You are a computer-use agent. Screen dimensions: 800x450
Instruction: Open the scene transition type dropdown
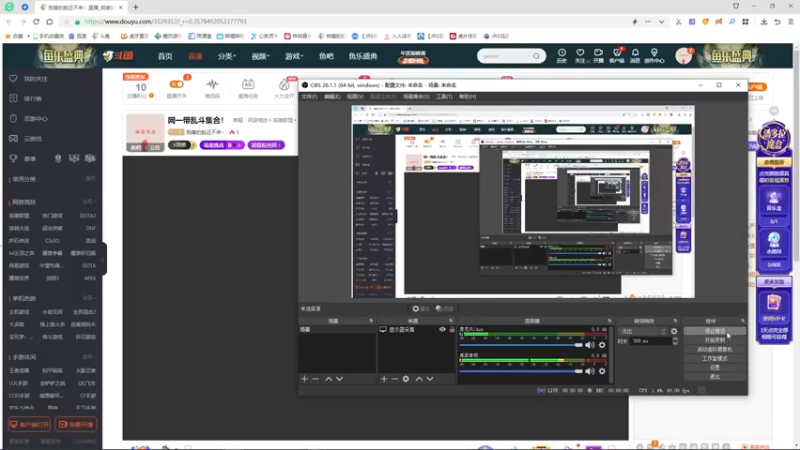click(x=643, y=331)
